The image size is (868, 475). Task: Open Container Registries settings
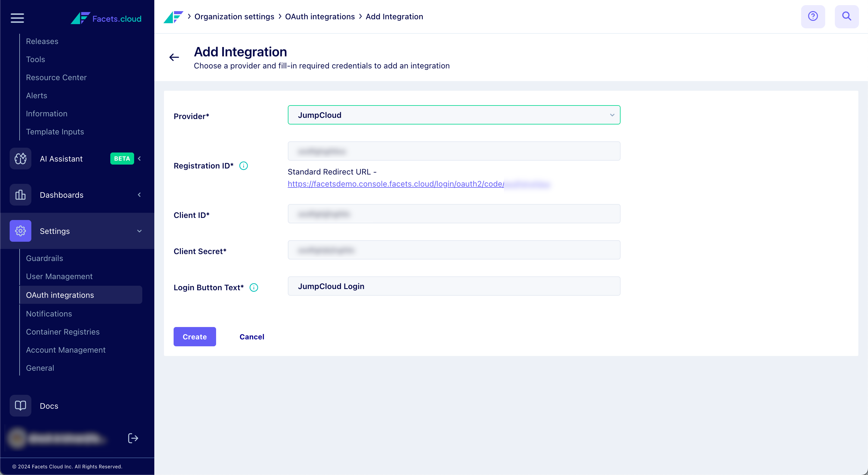[63, 332]
